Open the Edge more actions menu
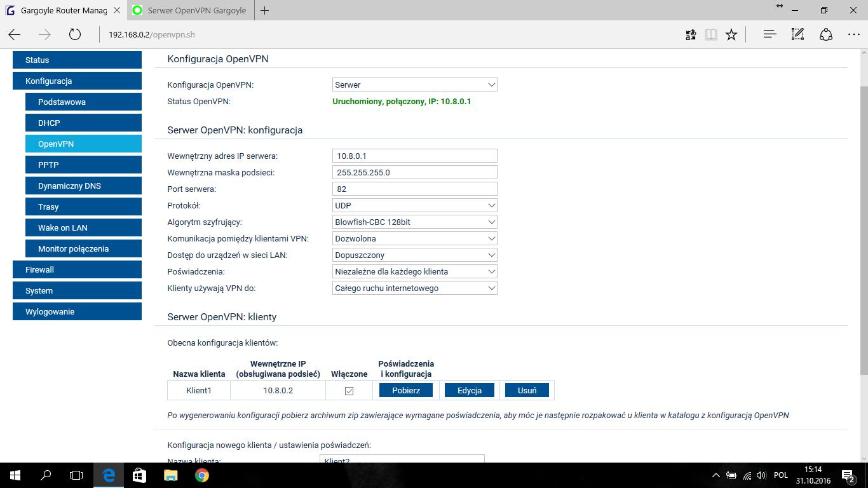The width and height of the screenshot is (868, 488). [854, 34]
